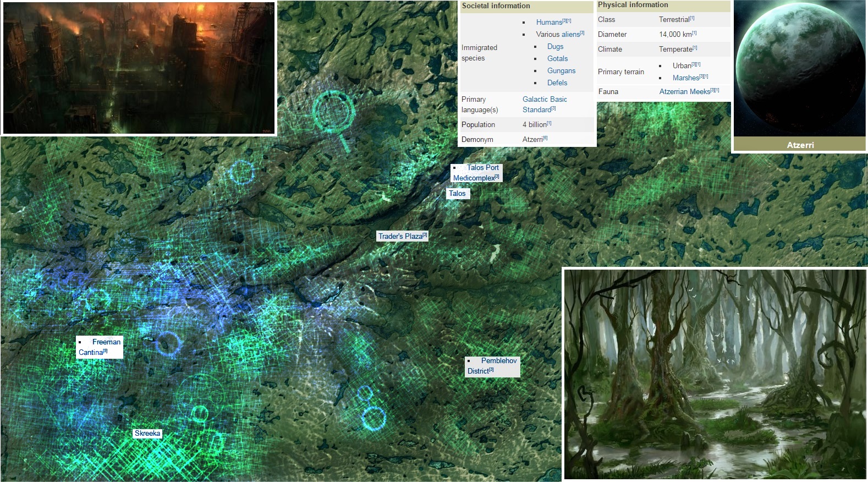Screen dimensions: 868x482
Task: Open the Dugs species link
Action: pos(555,47)
